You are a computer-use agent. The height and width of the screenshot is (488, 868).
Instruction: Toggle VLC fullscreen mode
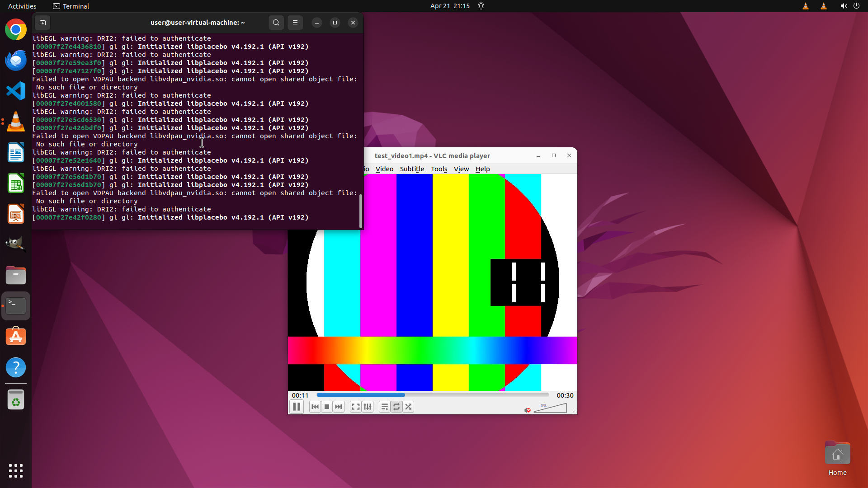[356, 407]
